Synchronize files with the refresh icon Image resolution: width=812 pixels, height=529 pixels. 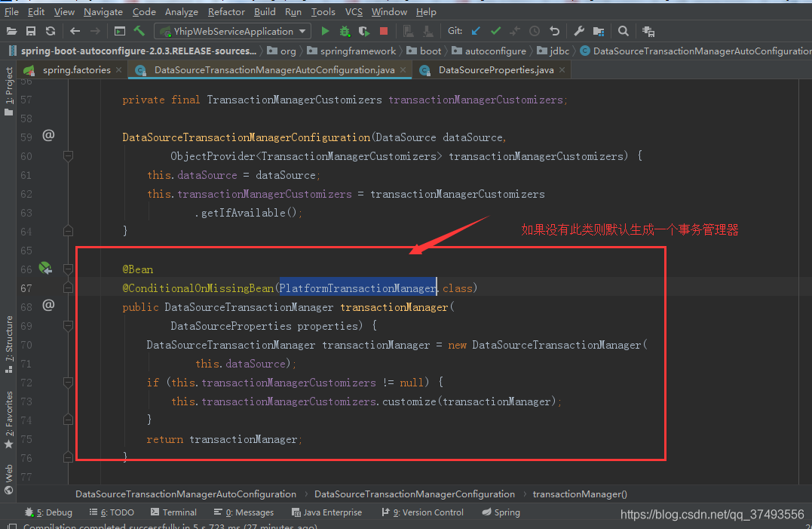click(51, 31)
